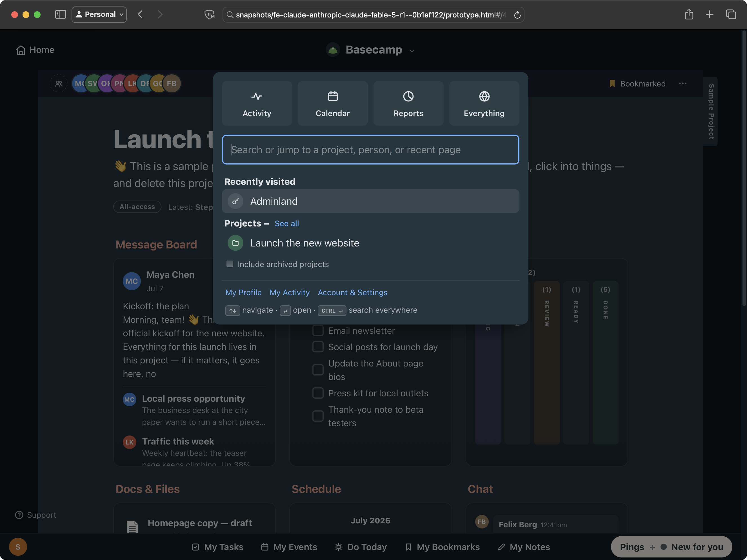Open the Activity shortcut tile
The width and height of the screenshot is (747, 560).
tap(257, 103)
